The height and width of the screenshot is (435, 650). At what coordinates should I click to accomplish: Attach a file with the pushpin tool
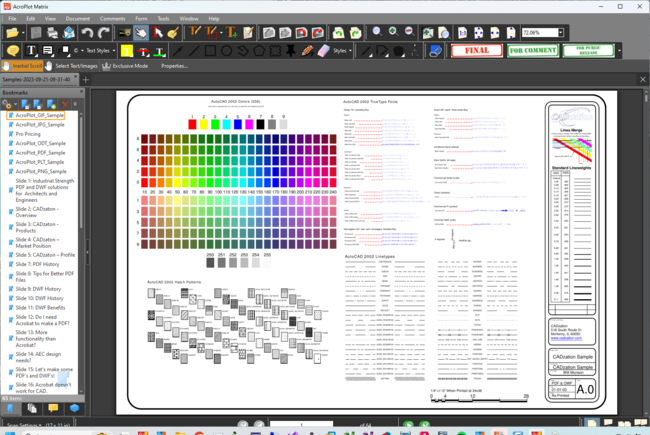click(x=291, y=51)
